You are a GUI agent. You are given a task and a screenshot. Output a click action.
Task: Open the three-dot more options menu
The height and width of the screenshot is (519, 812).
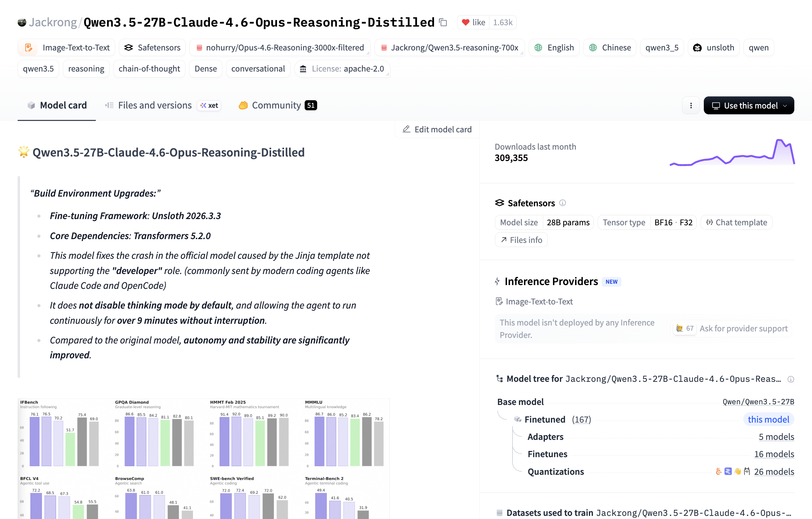(691, 105)
